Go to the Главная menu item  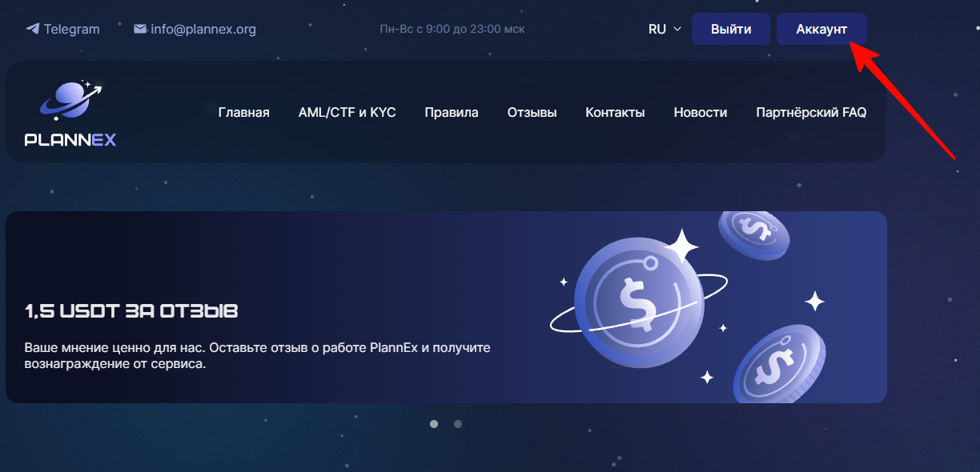(243, 112)
